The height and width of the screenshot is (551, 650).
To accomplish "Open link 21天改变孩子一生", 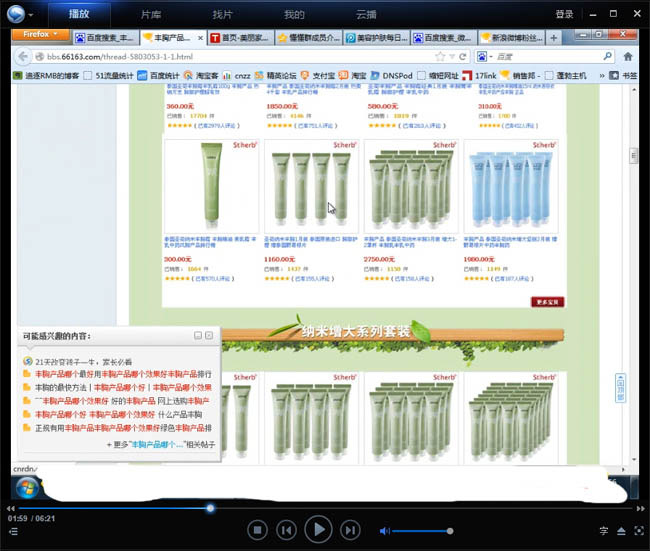I will coord(84,362).
